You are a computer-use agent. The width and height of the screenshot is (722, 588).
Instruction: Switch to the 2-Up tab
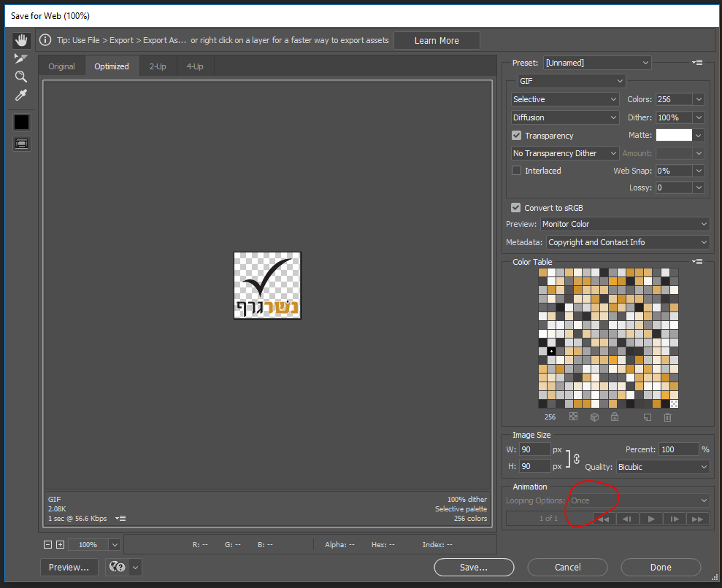[158, 66]
